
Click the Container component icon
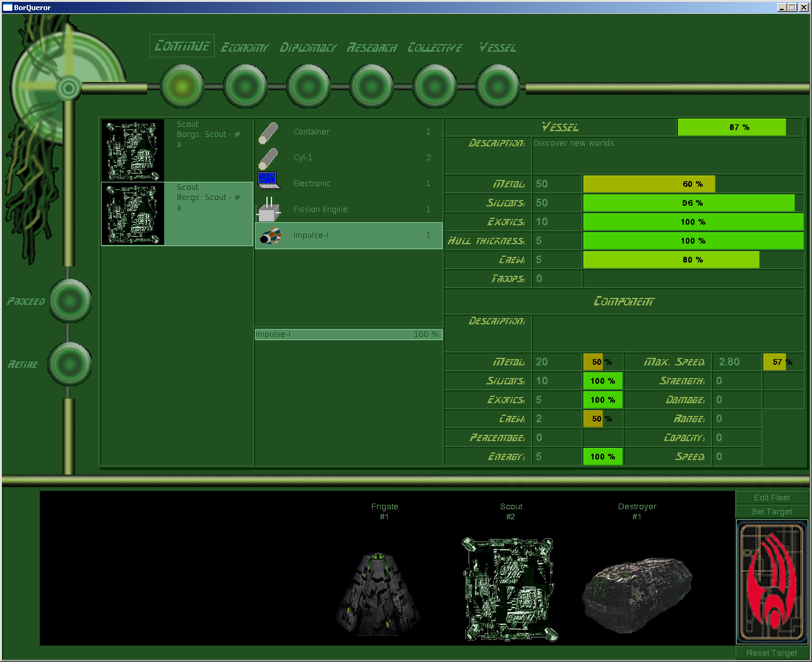pyautogui.click(x=268, y=133)
